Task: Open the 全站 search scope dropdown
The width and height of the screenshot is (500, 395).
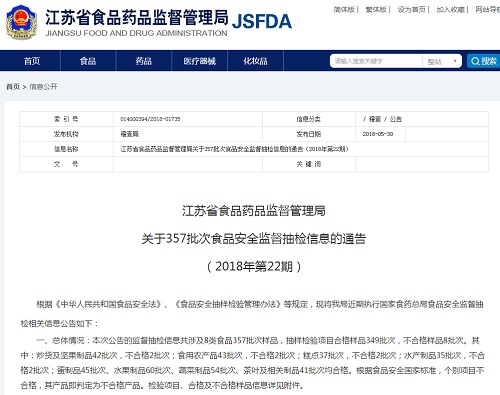Action: (x=442, y=61)
